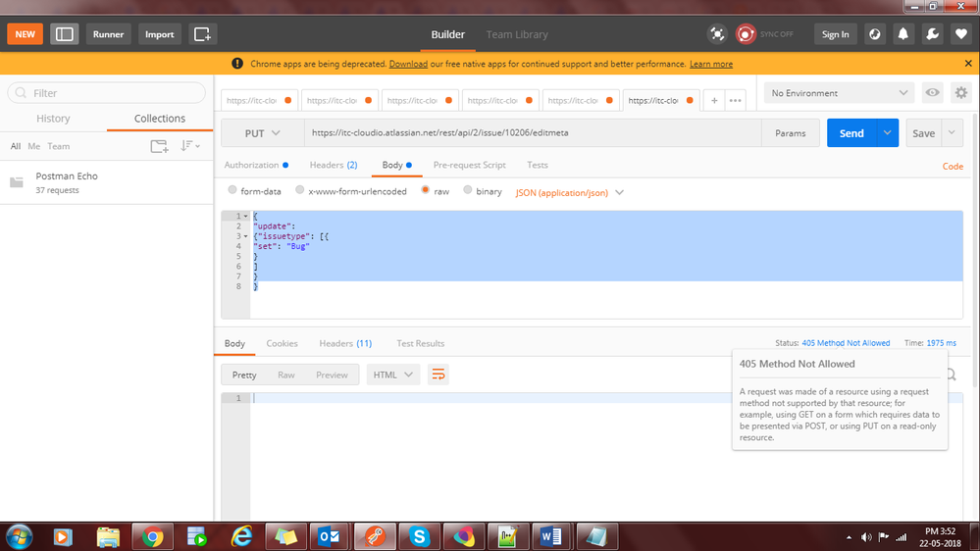Open the interceptor satellite icon
The height and width of the screenshot is (551, 980).
coord(717,34)
